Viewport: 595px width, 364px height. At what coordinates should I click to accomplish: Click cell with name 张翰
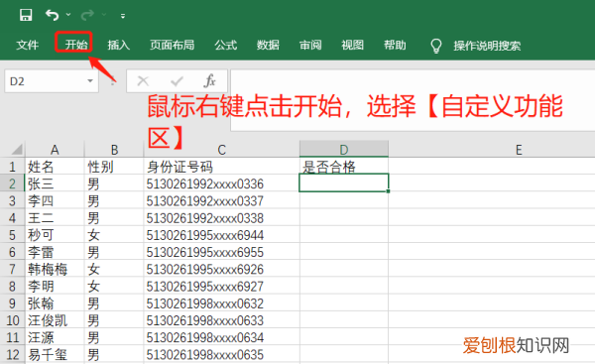coord(55,303)
